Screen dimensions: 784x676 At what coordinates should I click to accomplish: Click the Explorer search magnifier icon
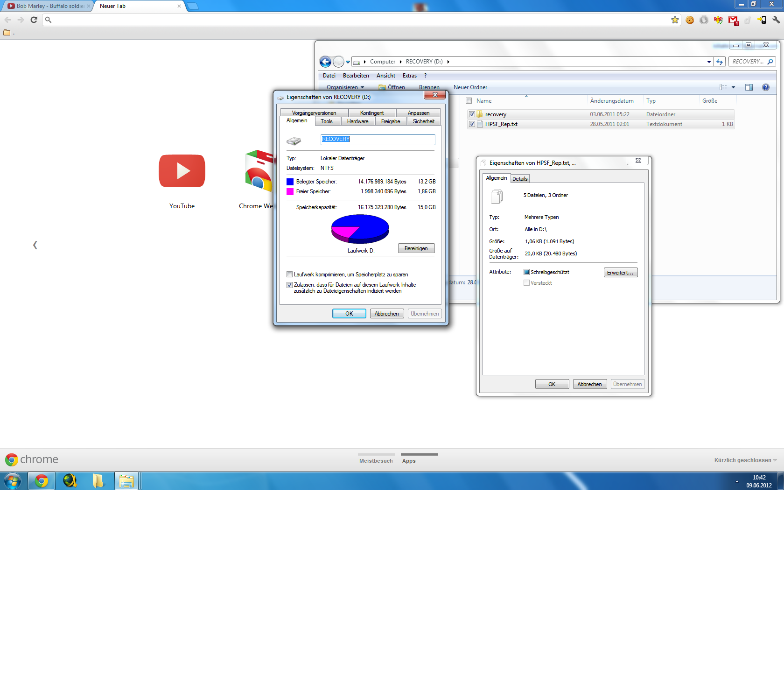pos(770,62)
